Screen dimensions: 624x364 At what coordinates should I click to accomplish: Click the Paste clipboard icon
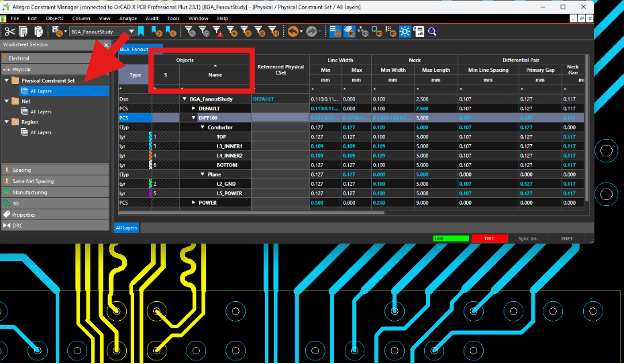click(x=38, y=31)
